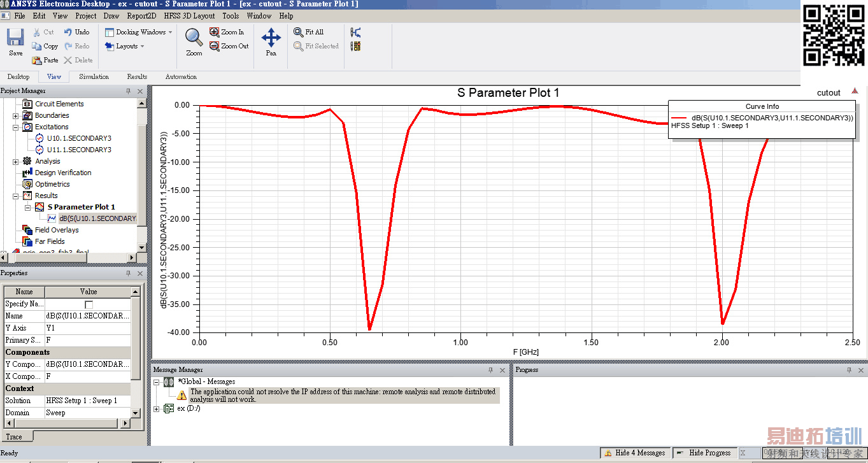Expand the ex (D:/) messages node
Screen dimensions: 868x463
tap(157, 408)
